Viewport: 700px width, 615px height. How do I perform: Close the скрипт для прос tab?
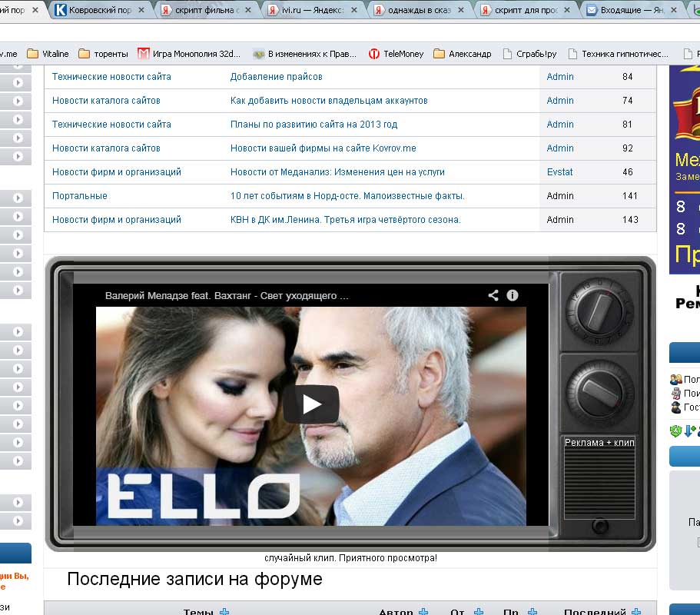pos(567,10)
